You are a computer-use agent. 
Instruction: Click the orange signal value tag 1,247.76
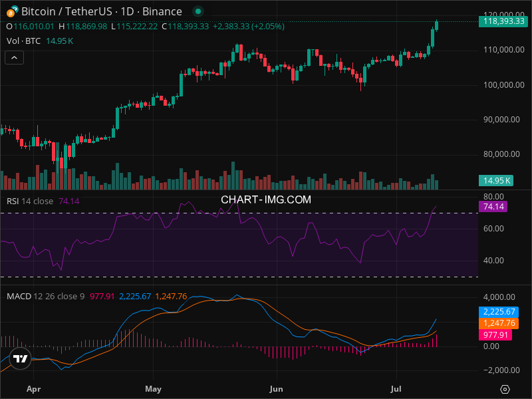499,323
